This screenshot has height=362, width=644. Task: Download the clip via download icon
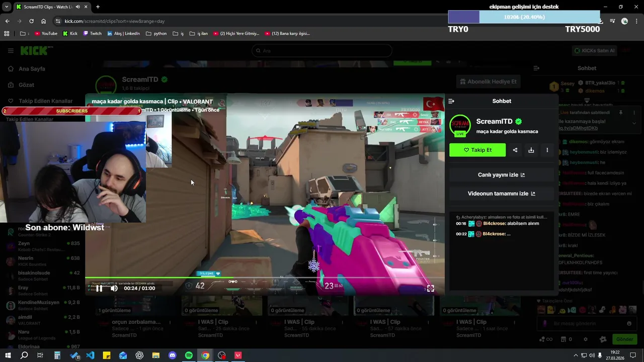click(531, 150)
